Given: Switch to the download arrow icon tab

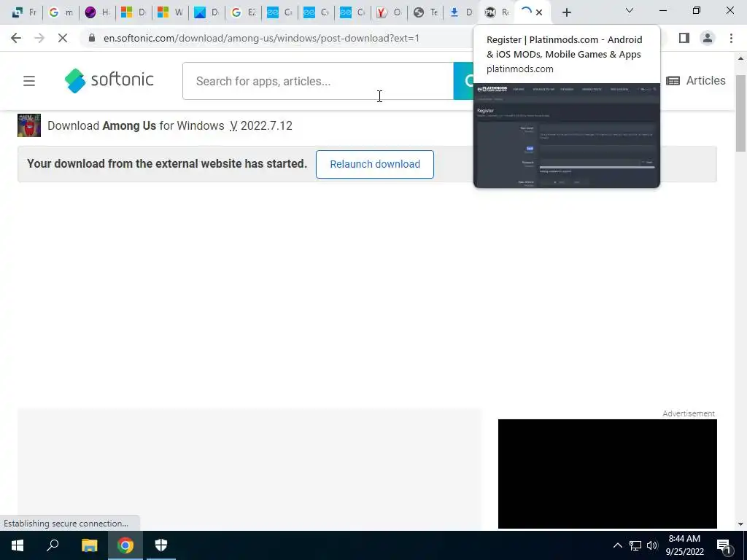Looking at the screenshot, I should click(462, 12).
